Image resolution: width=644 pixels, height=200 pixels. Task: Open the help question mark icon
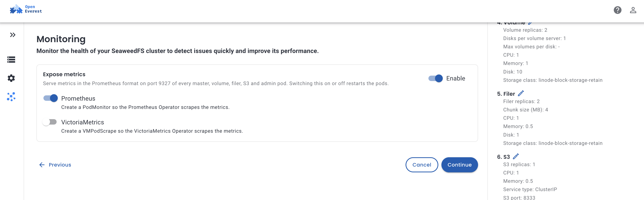(x=617, y=10)
